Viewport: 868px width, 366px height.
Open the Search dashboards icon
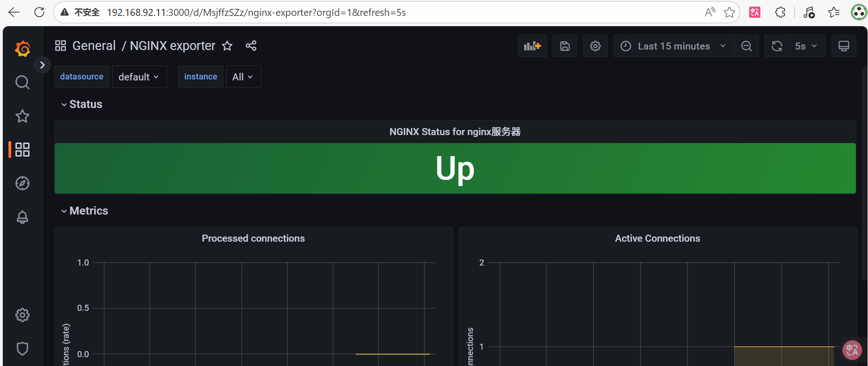coord(22,82)
